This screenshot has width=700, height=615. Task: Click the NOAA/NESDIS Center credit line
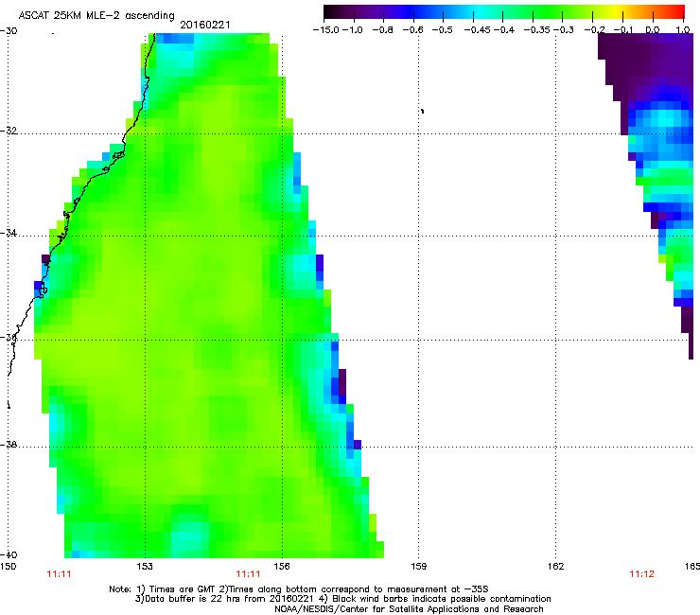point(409,609)
